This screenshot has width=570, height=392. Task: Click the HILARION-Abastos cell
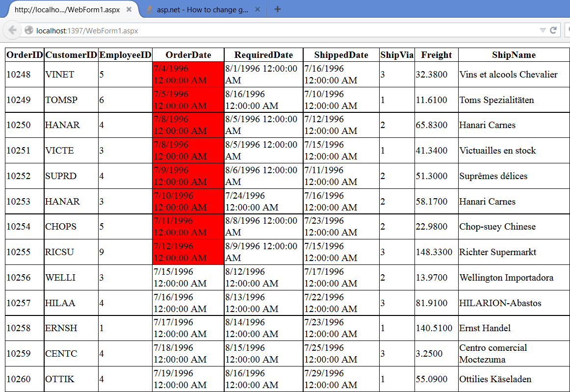pos(514,303)
